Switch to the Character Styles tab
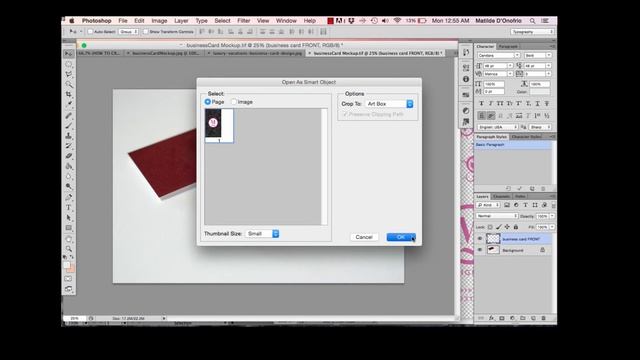Screen dimensions: 640x360 tap(527, 137)
